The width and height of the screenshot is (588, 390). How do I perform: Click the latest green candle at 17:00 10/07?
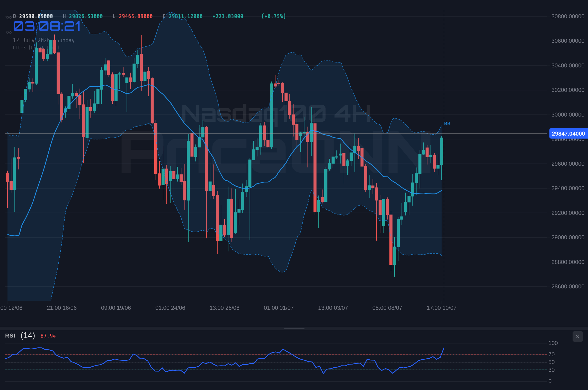click(442, 152)
